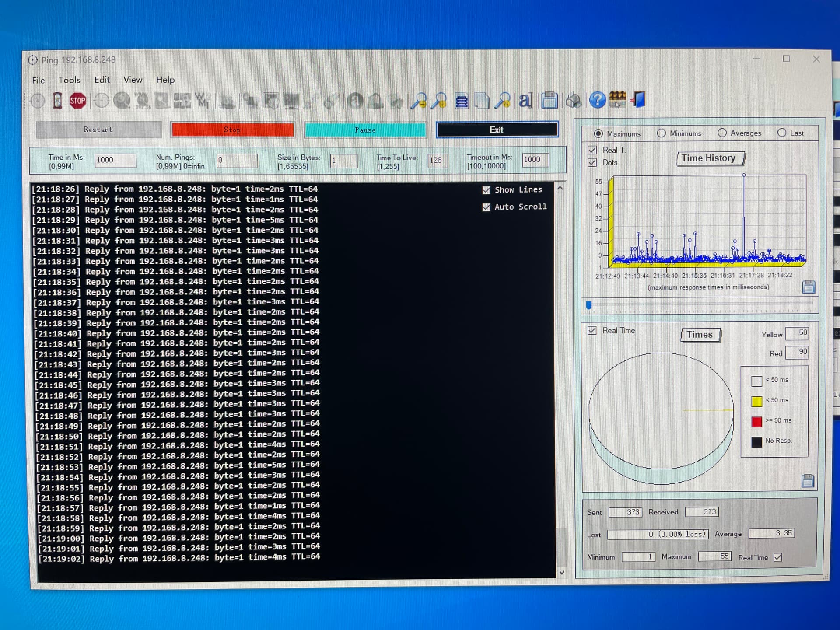Click the Time in Ms input field
The width and height of the screenshot is (840, 630).
pyautogui.click(x=115, y=160)
